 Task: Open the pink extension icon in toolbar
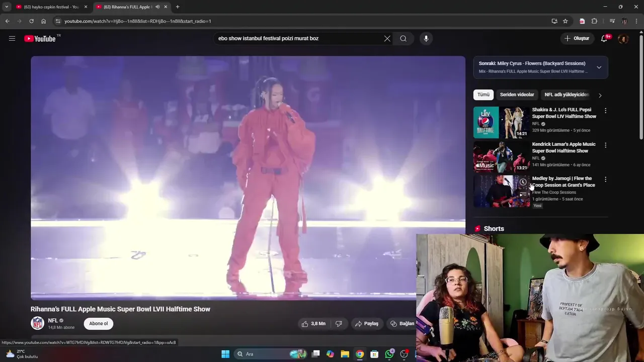[582, 21]
